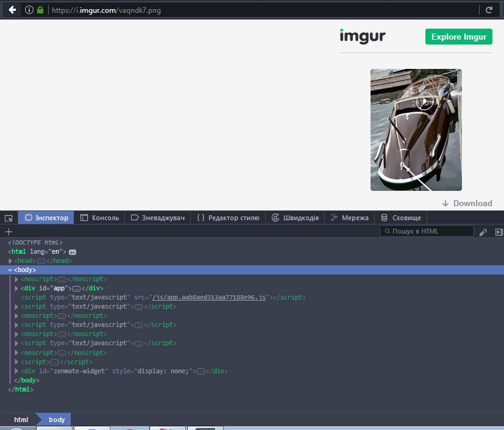Screen dimensions: 504x430
Task: Expand the script node without attributes
Action: (16, 362)
